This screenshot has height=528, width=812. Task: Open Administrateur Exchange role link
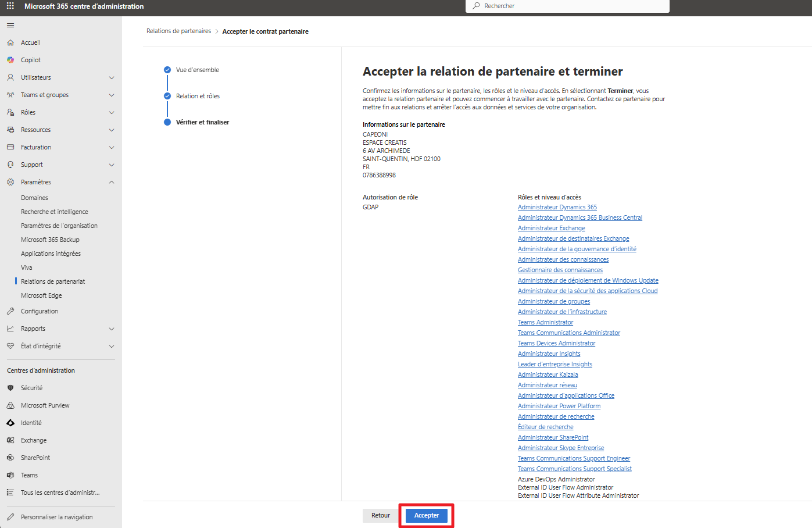(x=552, y=228)
